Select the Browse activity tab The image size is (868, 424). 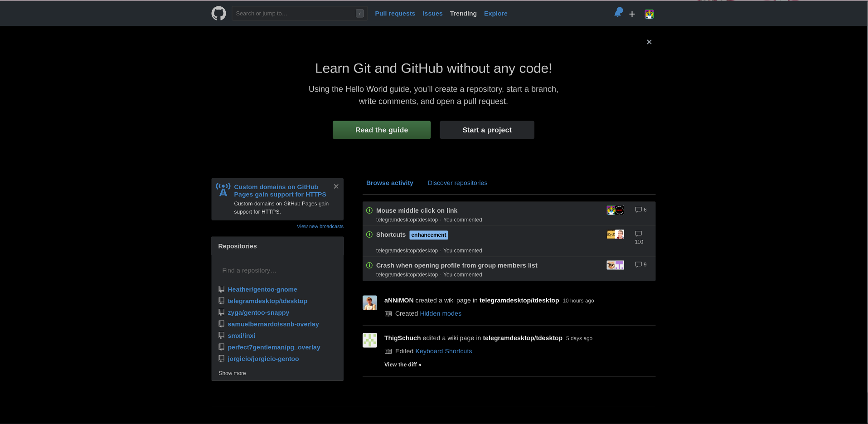(x=389, y=183)
